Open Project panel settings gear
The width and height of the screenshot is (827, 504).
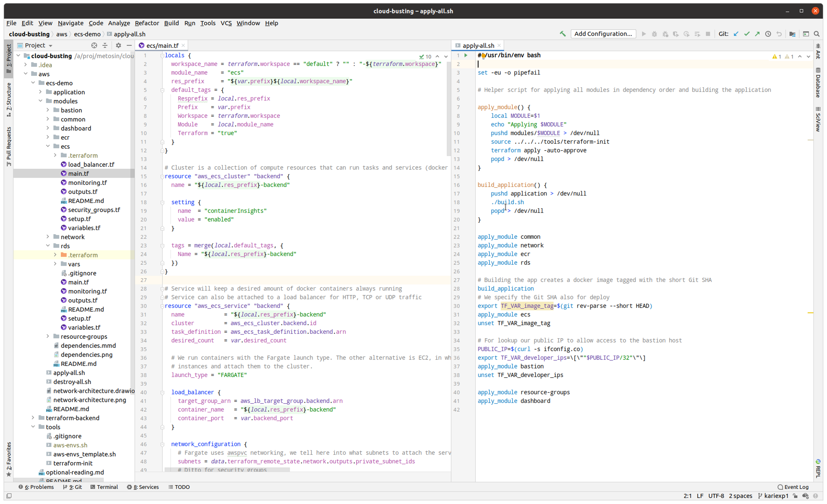[118, 45]
